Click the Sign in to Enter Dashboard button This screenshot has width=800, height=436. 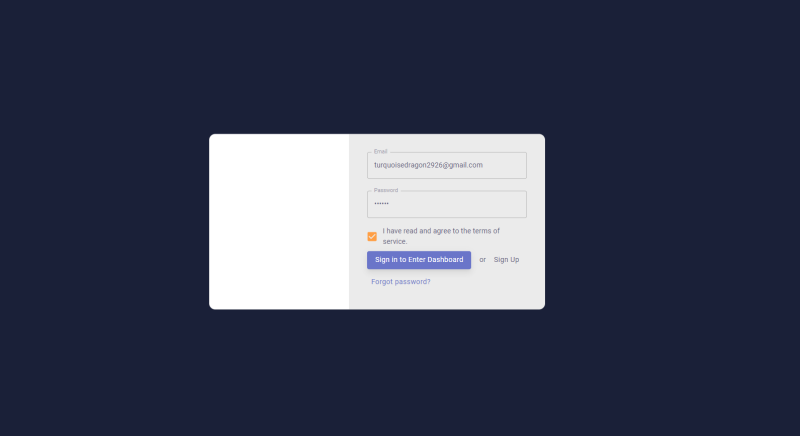[419, 260]
